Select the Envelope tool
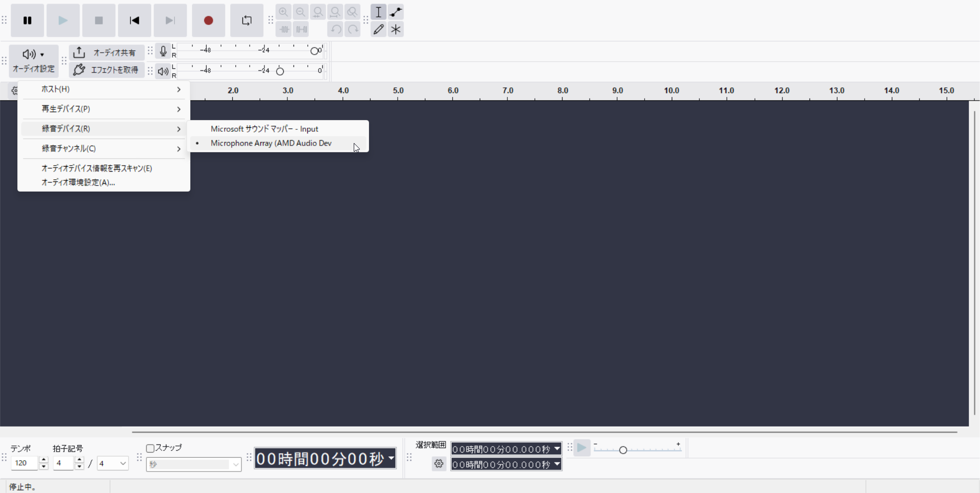 [396, 12]
